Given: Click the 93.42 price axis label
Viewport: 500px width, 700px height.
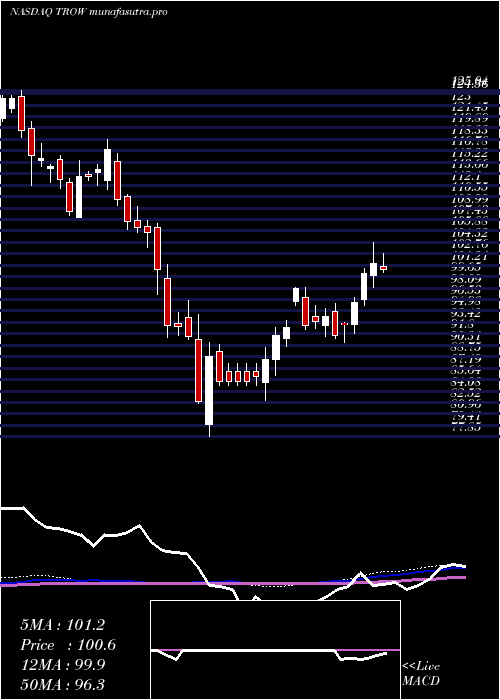Looking at the screenshot, I should tap(468, 314).
